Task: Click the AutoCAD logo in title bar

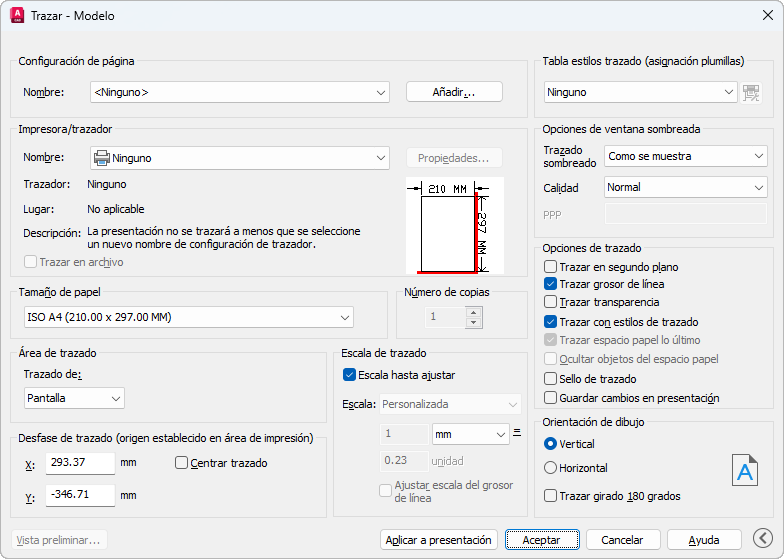Action: (x=17, y=16)
